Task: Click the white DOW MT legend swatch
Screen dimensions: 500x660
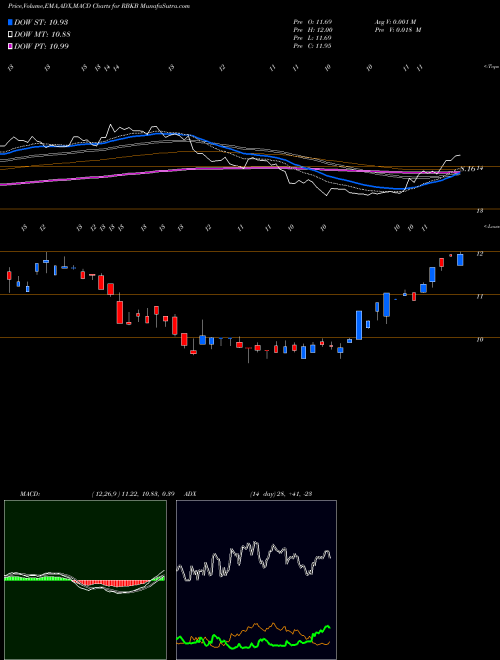Action: [x=10, y=35]
